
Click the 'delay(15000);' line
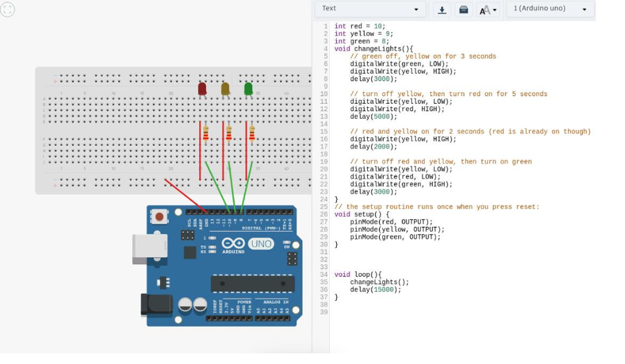click(375, 290)
